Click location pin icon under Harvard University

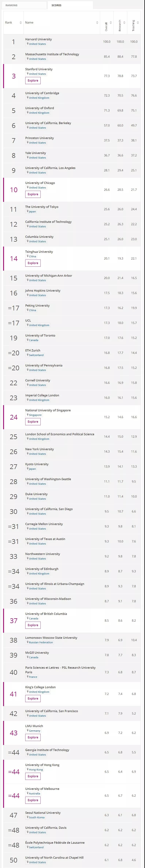coord(28,44)
